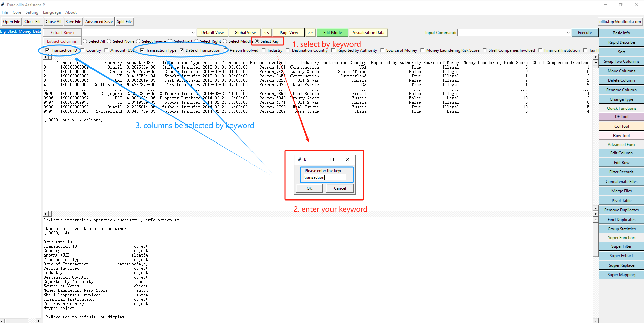The height and width of the screenshot is (323, 644).
Task: Minimize the keyword dialog window
Action: (x=317, y=160)
